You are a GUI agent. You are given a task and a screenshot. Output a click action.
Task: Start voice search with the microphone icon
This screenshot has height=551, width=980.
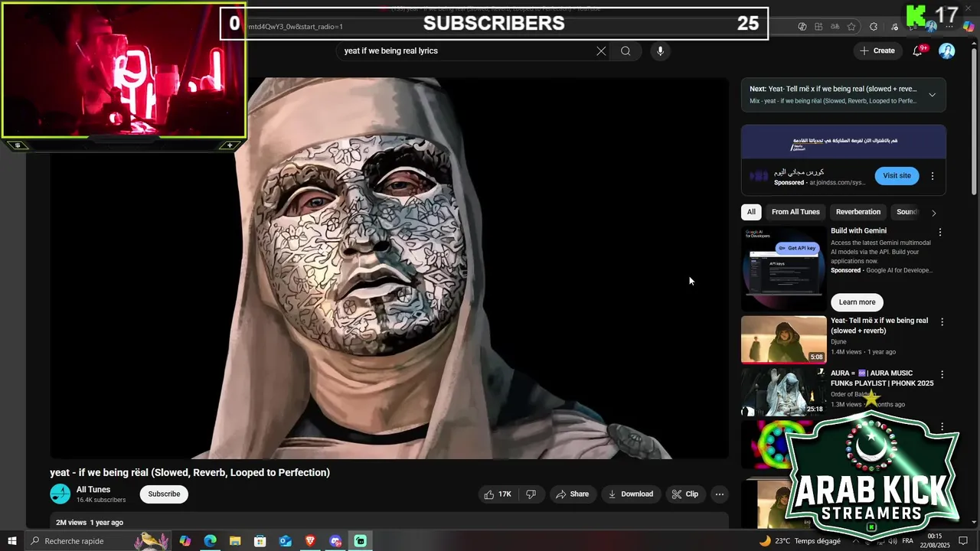(660, 51)
